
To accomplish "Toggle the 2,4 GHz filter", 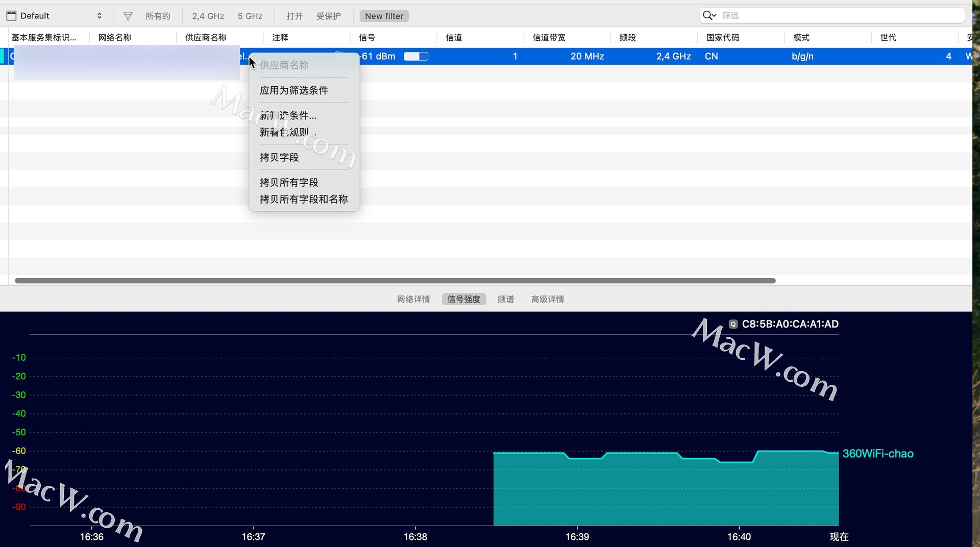I will [208, 16].
